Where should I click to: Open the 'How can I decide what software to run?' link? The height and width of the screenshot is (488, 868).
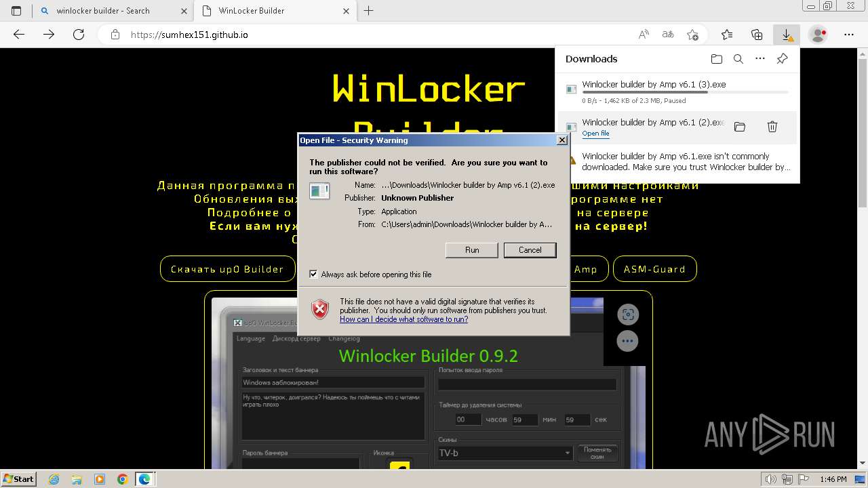tap(403, 319)
